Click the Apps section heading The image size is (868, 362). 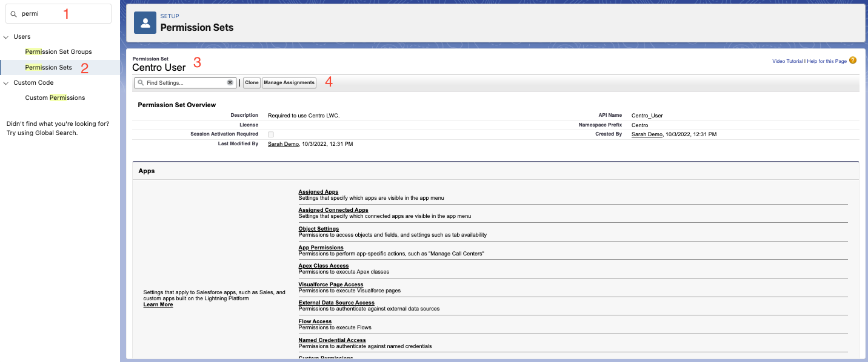[147, 171]
